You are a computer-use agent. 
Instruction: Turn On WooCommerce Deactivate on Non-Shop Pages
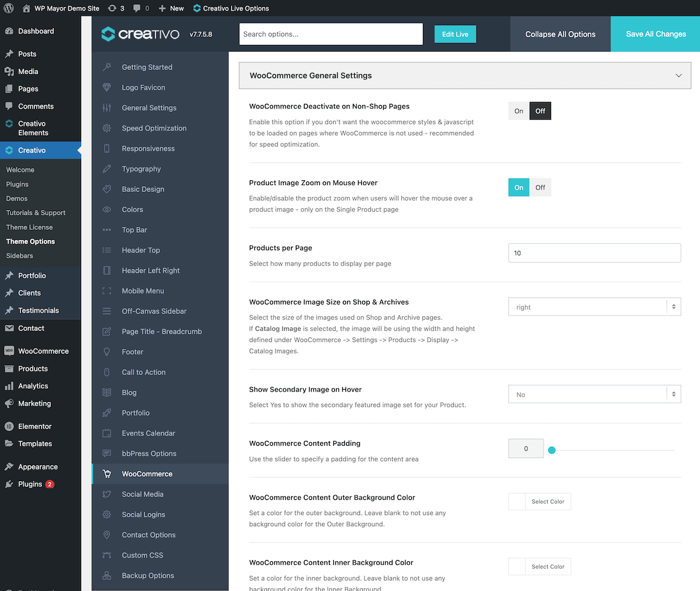click(519, 111)
